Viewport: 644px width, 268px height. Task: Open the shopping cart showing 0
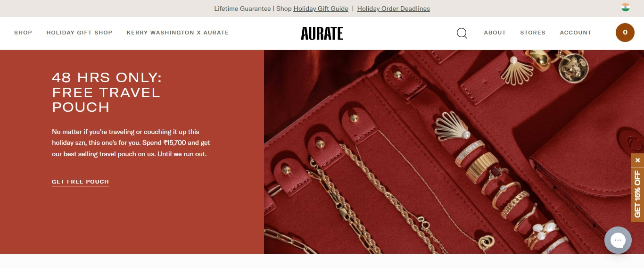pos(625,33)
